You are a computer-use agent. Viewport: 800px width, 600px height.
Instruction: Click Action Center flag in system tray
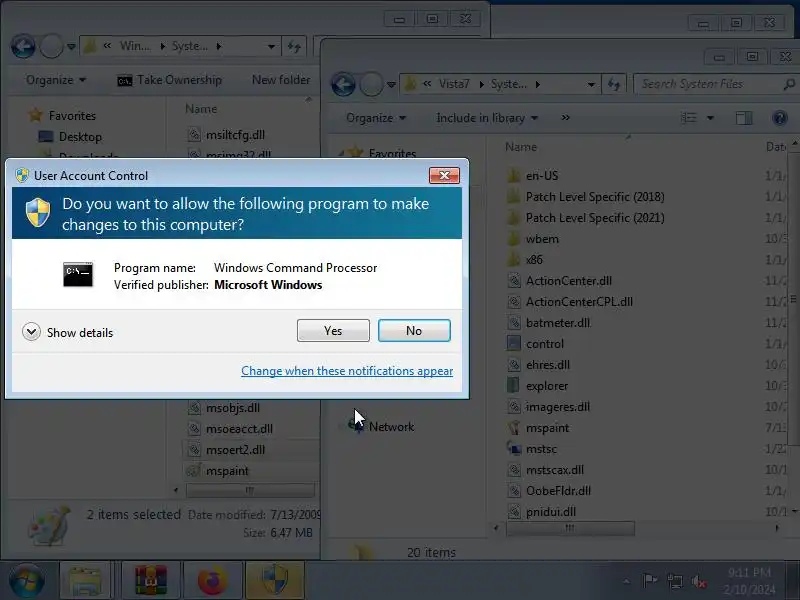650,581
